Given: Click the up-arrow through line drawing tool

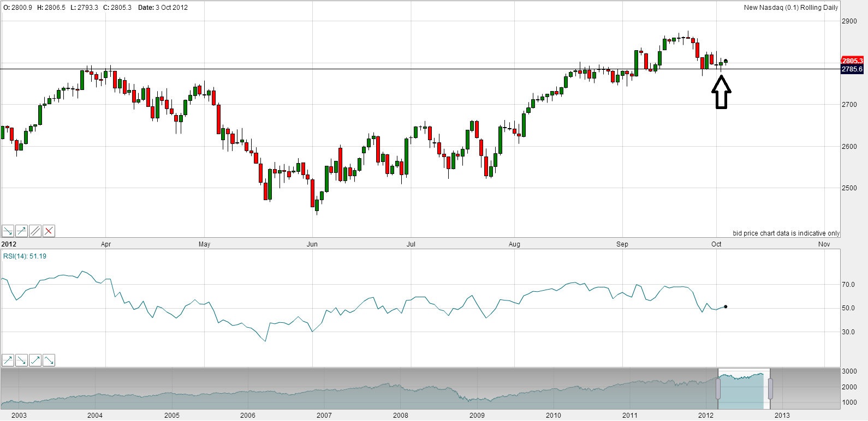Looking at the screenshot, I should tap(22, 231).
